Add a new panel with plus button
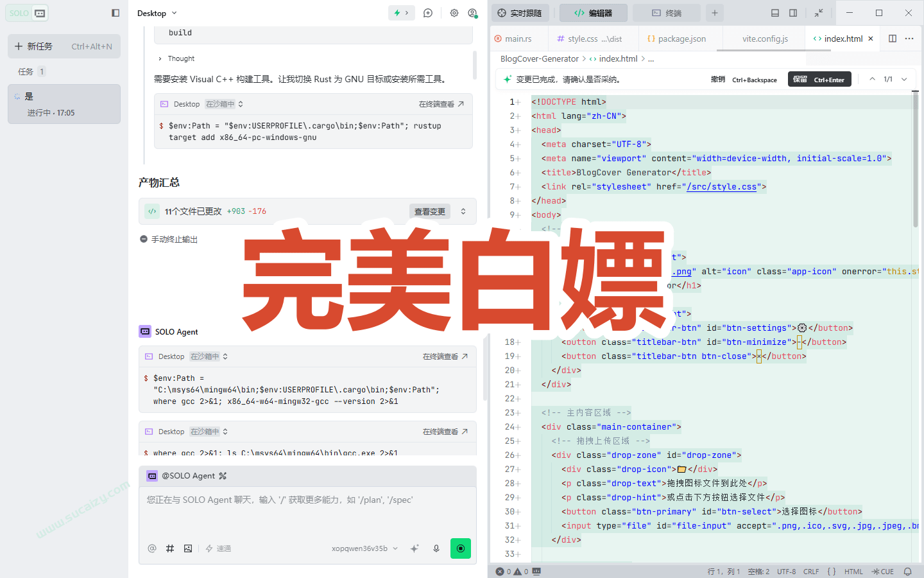Viewport: 924px width, 578px height. pyautogui.click(x=714, y=13)
